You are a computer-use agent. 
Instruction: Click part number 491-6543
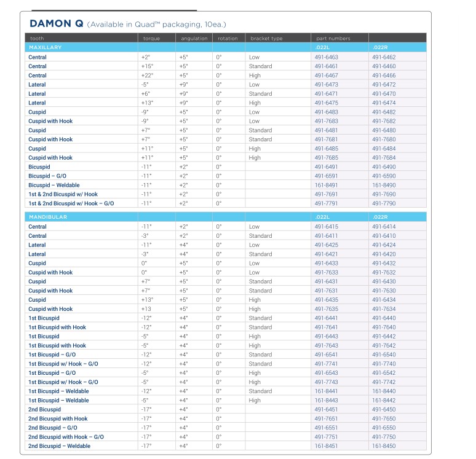coord(327,373)
